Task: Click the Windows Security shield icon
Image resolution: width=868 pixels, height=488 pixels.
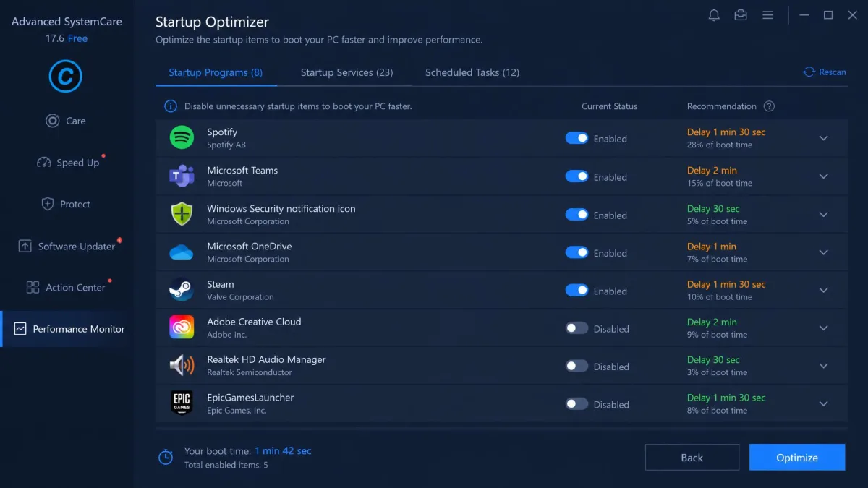Action: click(x=182, y=214)
